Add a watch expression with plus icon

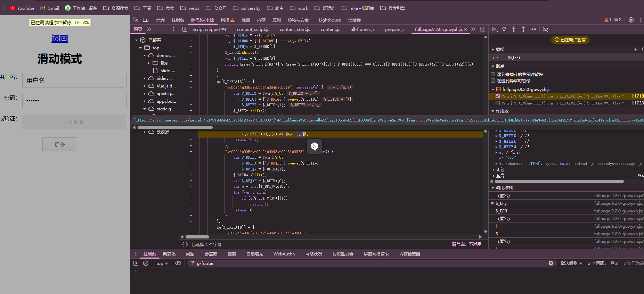[x=636, y=49]
